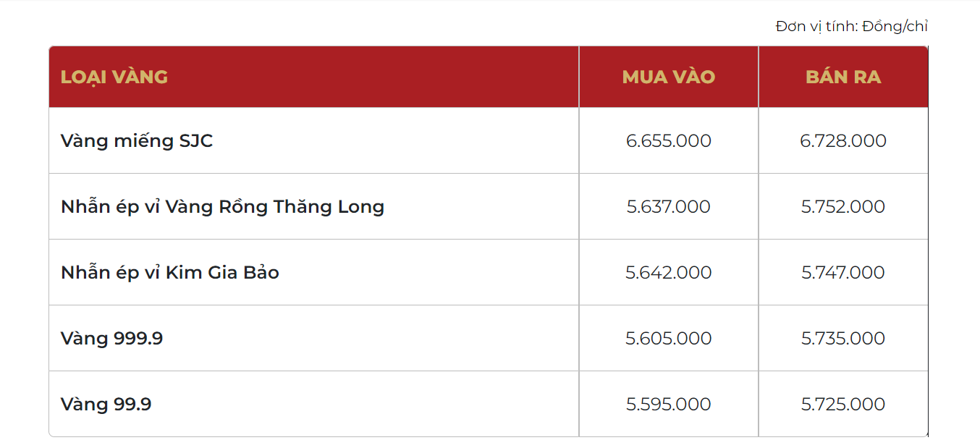Select Nhẫn ép vỉ Vàng Rồng Thăng Long
Image resolution: width=980 pixels, height=448 pixels.
[x=223, y=207]
